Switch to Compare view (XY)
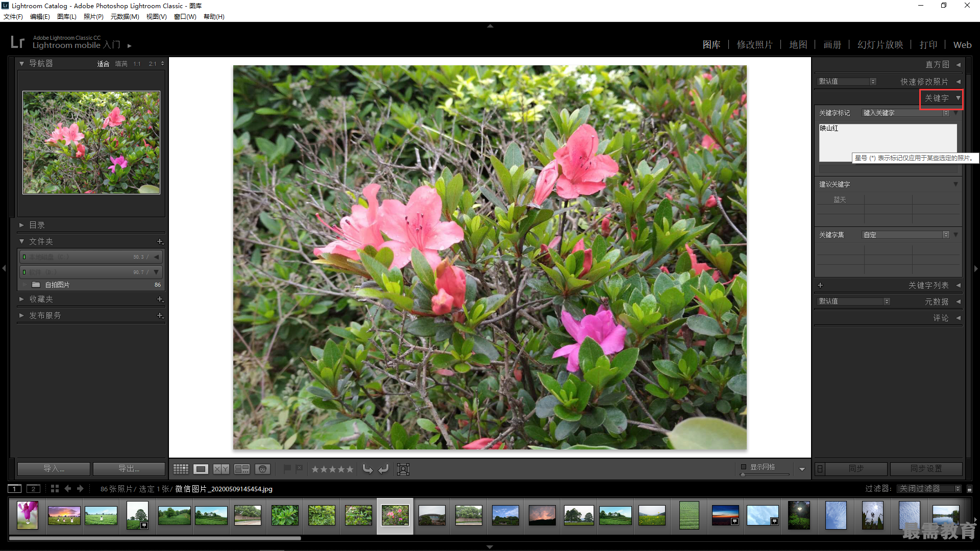980x551 pixels. pos(221,469)
